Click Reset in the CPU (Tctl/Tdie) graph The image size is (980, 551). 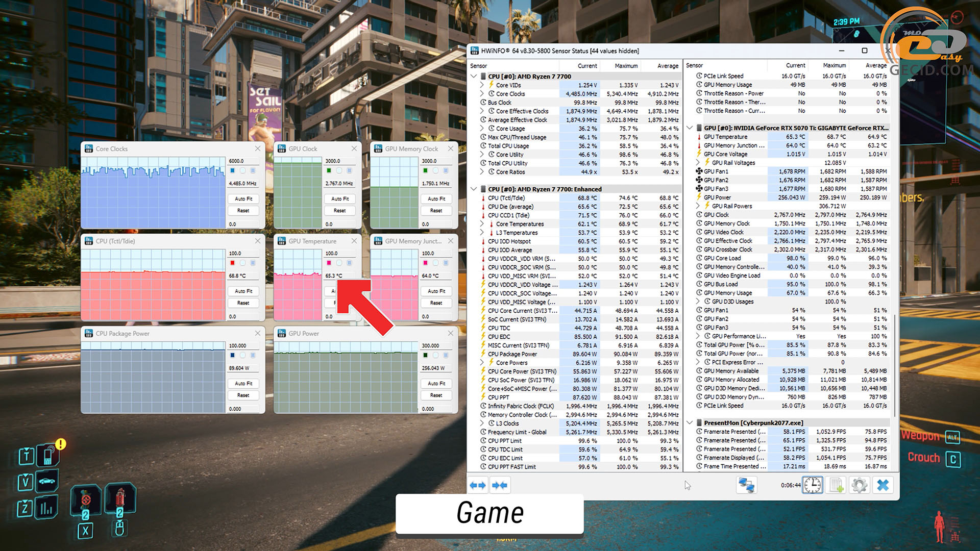pyautogui.click(x=243, y=303)
